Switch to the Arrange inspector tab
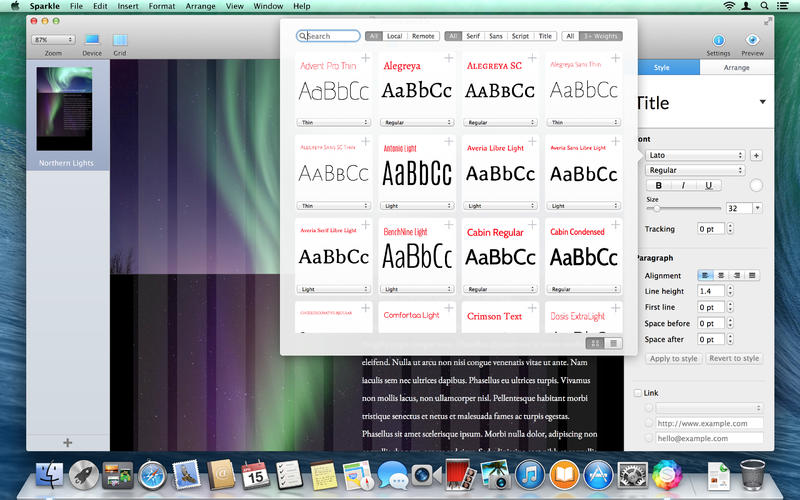This screenshot has width=800, height=500. [737, 68]
